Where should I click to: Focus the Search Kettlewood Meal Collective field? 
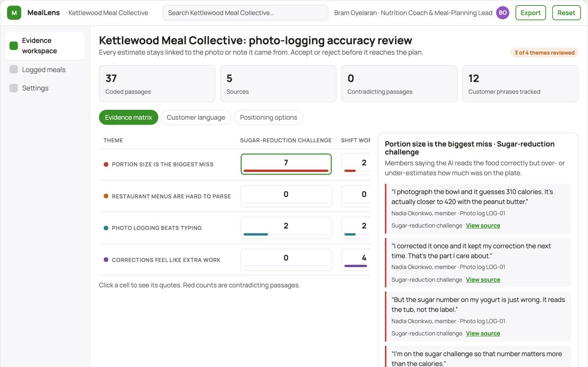pos(245,13)
